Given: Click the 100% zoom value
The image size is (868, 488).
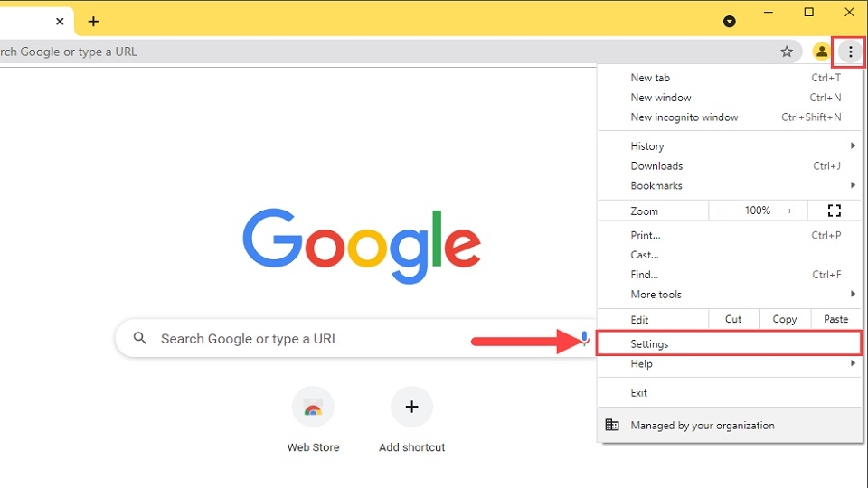Looking at the screenshot, I should tap(758, 211).
